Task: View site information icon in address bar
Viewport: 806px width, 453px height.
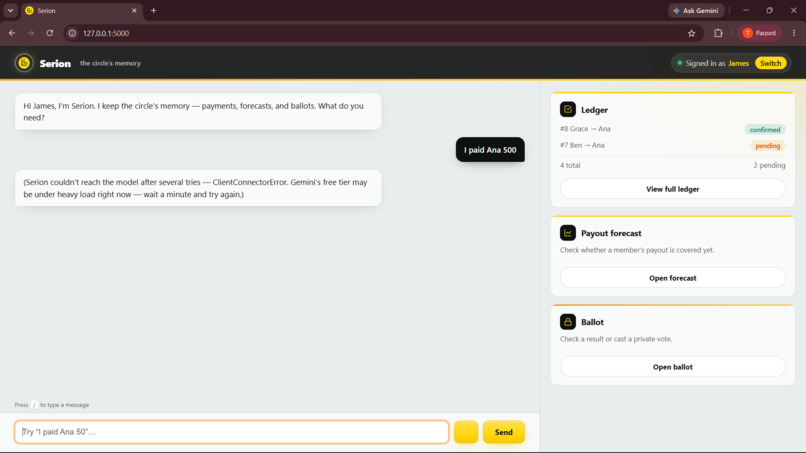Action: [x=72, y=33]
